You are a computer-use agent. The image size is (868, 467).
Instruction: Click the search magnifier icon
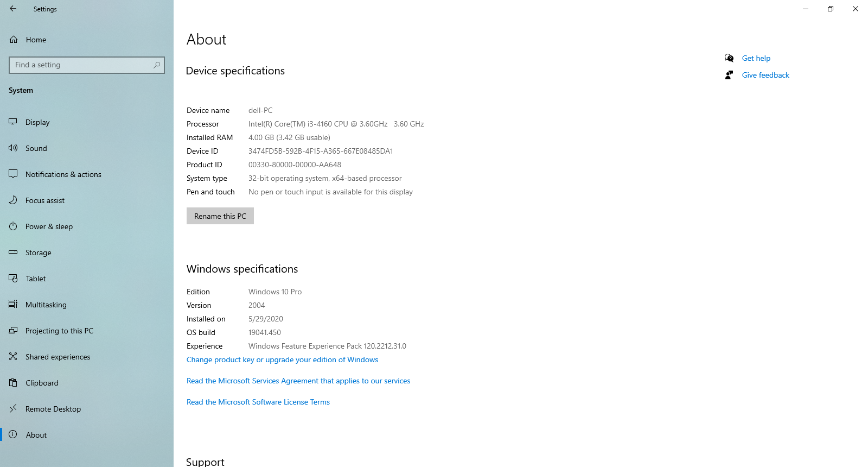pyautogui.click(x=157, y=65)
